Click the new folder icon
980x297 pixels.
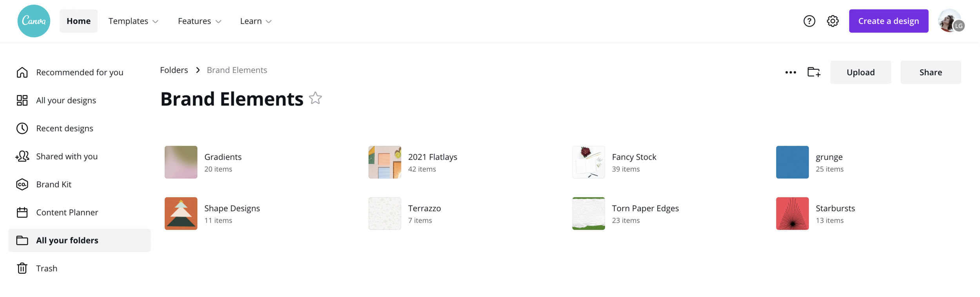[x=814, y=72]
